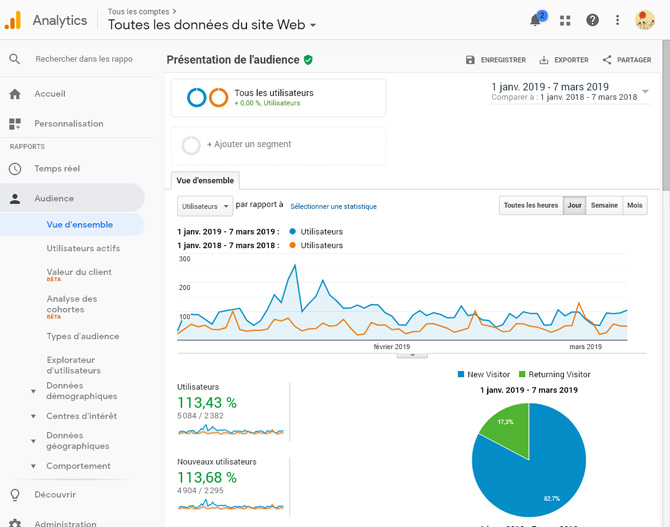Click the Temps réel clock icon
Viewport: 670px width, 527px height.
(15, 169)
